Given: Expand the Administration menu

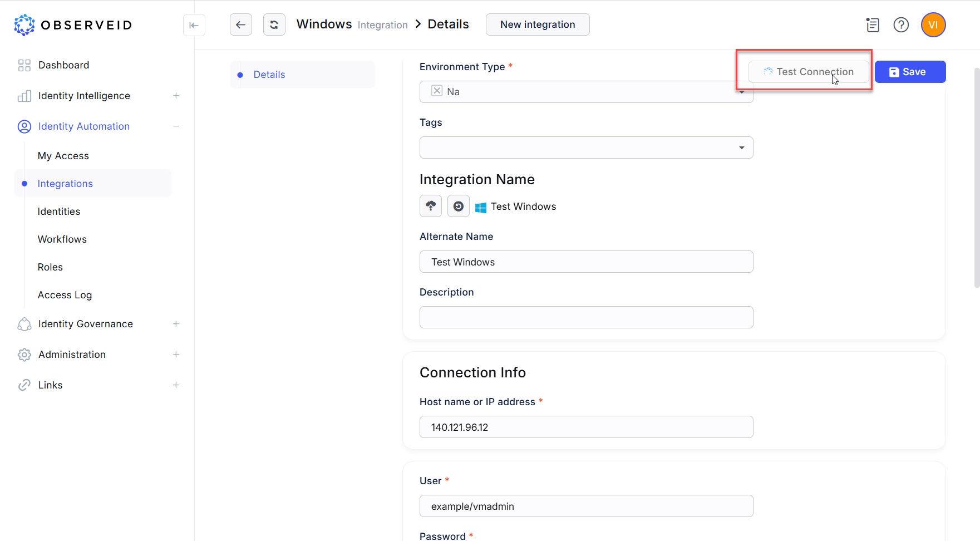Looking at the screenshot, I should 176,355.
